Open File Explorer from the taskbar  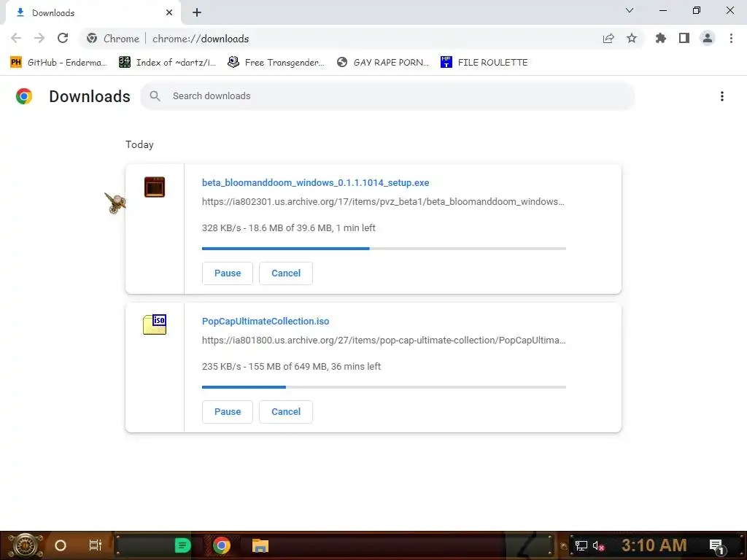(x=260, y=545)
